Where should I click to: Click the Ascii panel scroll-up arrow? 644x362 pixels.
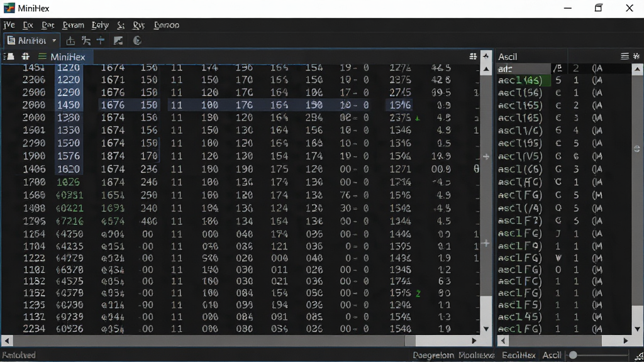pyautogui.click(x=637, y=69)
